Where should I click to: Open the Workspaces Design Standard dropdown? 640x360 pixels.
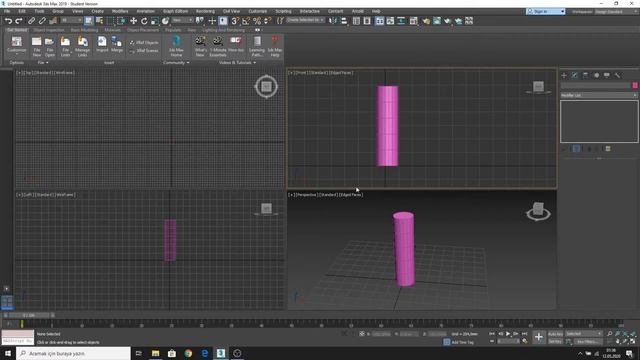coord(616,11)
